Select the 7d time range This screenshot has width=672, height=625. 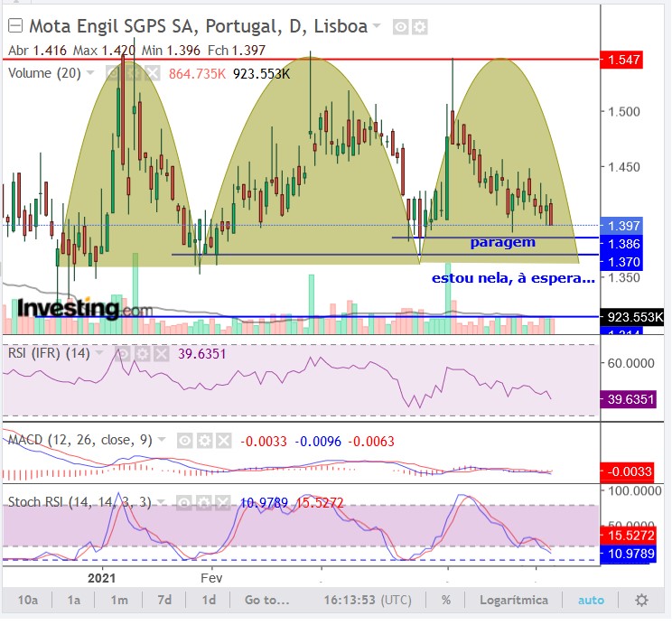pos(164,600)
